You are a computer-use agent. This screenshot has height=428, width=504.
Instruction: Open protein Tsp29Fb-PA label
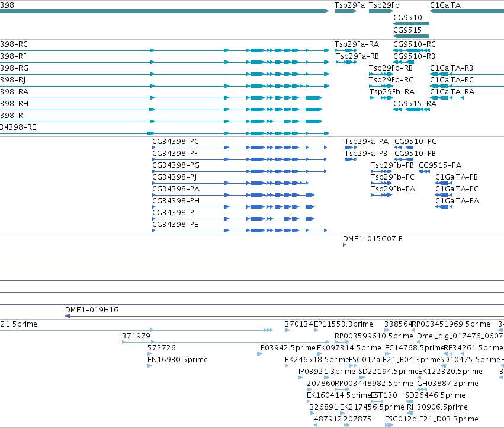pos(393,189)
